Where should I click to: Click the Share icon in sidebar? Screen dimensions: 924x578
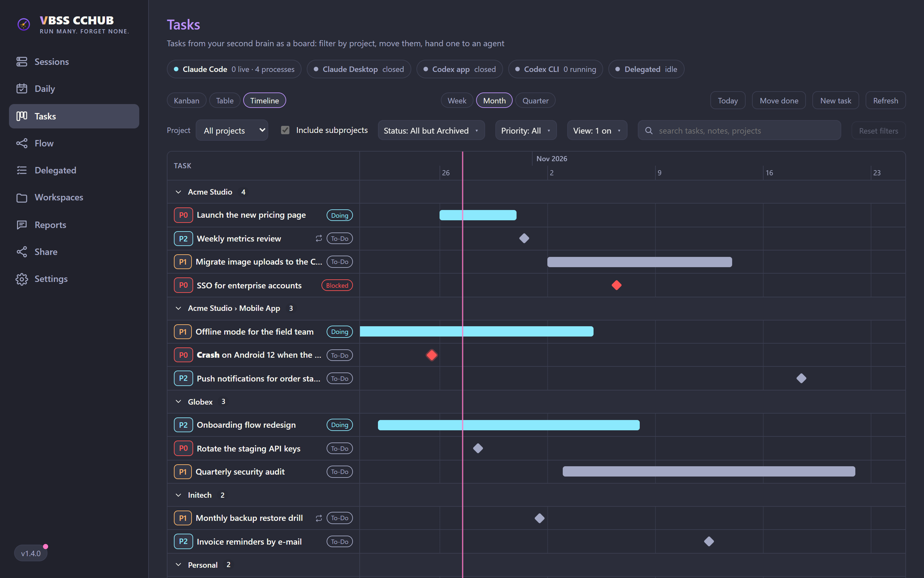[x=22, y=251]
